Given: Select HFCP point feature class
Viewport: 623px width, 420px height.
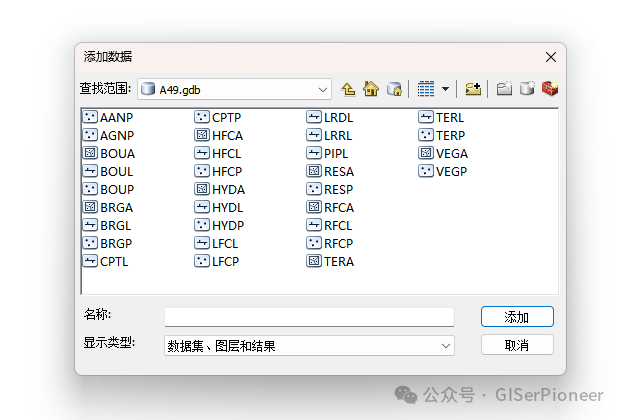Looking at the screenshot, I should 219,172.
